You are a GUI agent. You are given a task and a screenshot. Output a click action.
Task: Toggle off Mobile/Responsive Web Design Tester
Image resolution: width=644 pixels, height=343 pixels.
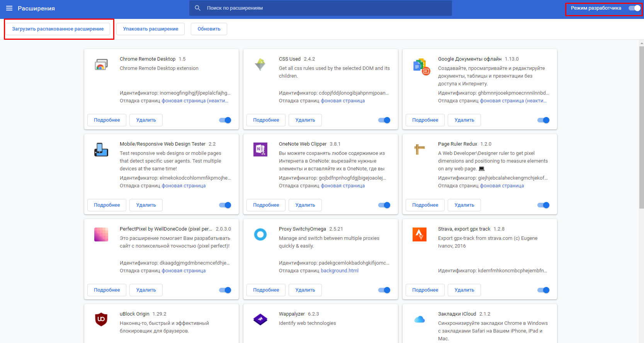click(225, 205)
